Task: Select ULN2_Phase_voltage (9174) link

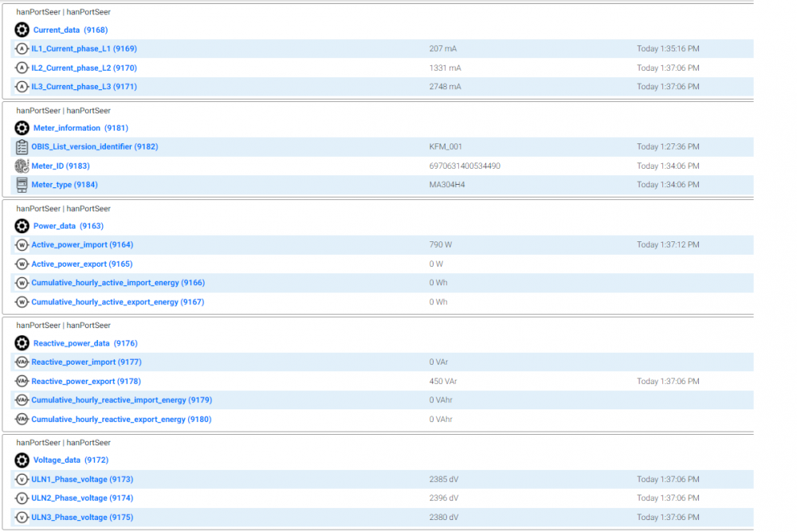Action: 82,499
